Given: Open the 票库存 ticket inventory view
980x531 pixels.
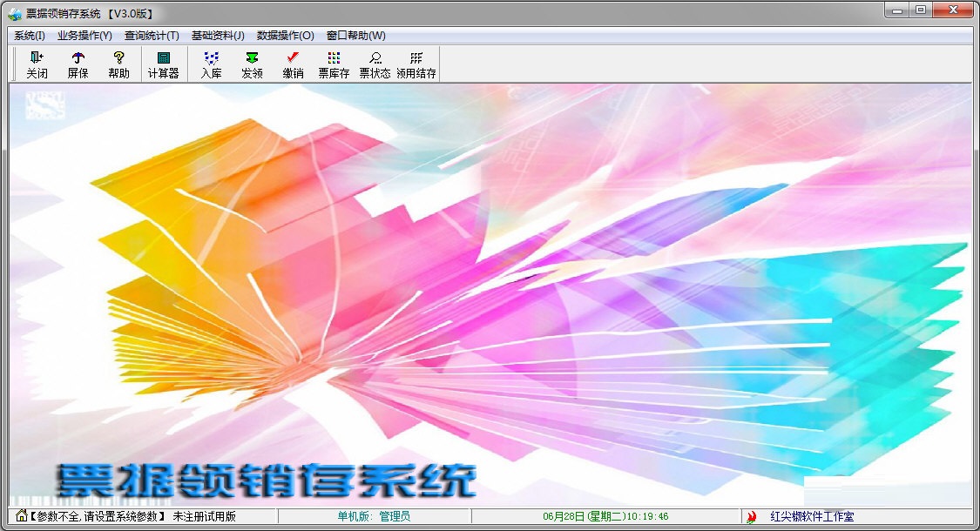Looking at the screenshot, I should coord(333,63).
